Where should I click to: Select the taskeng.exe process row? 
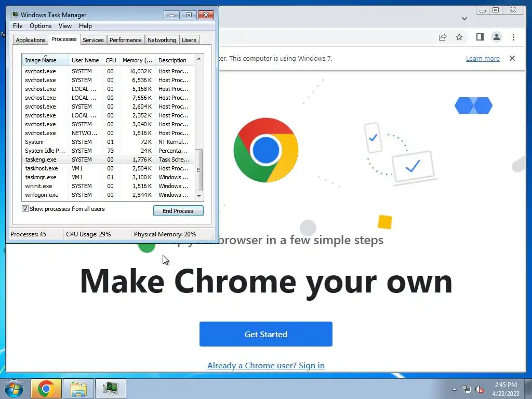[108, 159]
